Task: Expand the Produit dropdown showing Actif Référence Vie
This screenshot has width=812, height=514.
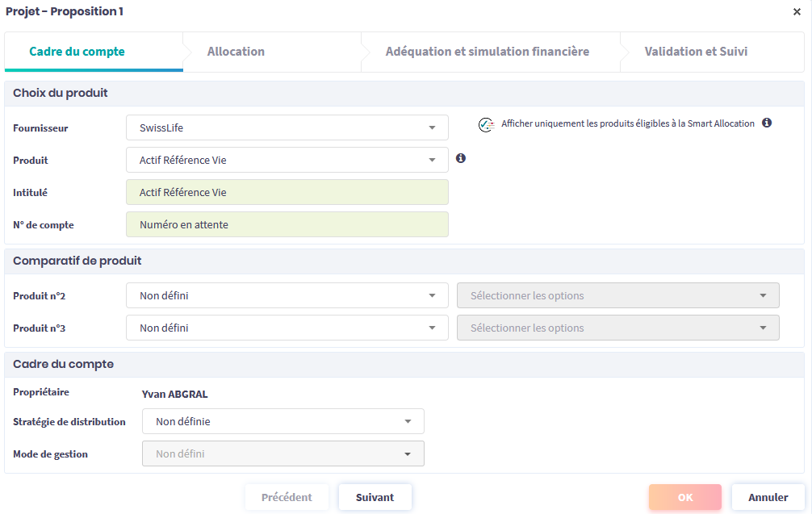Action: coord(287,160)
